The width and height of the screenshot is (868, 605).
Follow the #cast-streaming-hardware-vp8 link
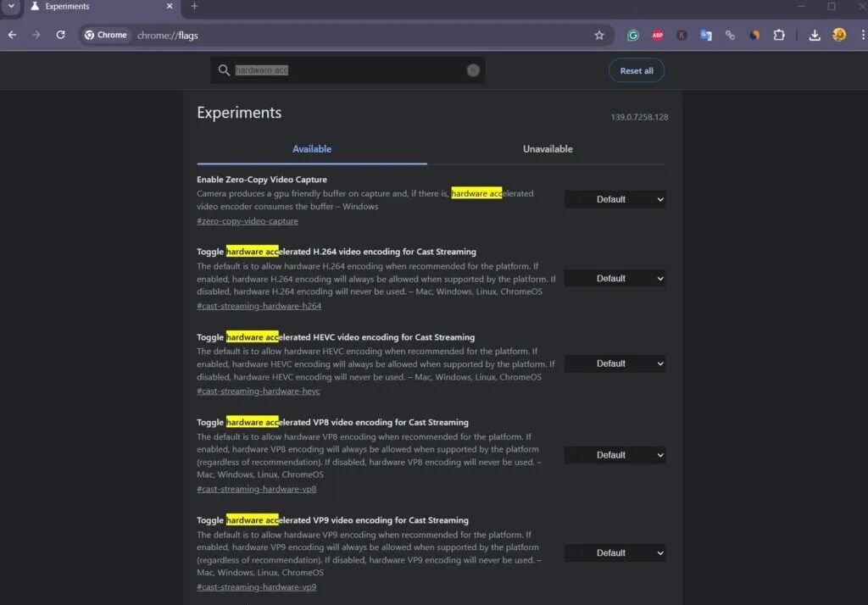[256, 489]
